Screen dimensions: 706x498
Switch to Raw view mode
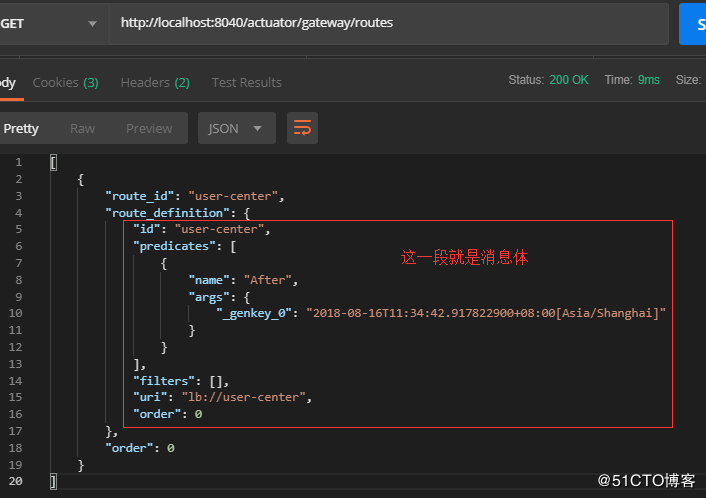tap(82, 129)
